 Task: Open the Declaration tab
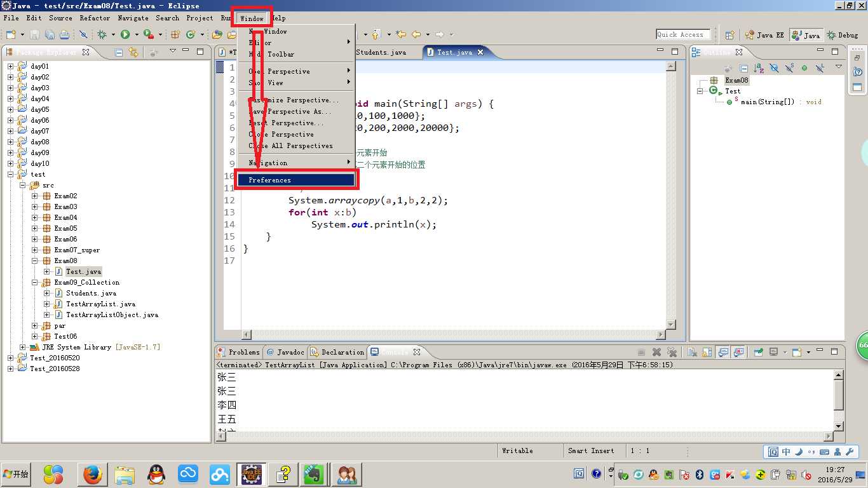(337, 351)
